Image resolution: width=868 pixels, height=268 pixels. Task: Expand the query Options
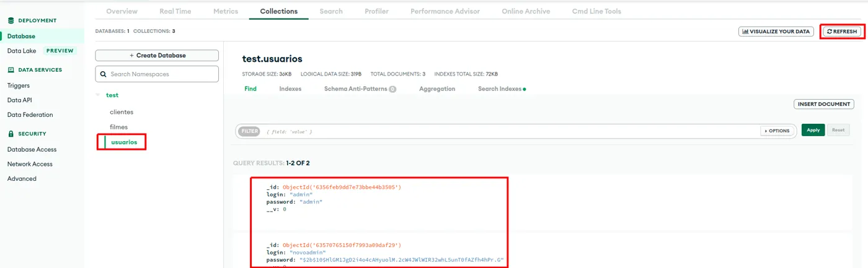click(777, 131)
